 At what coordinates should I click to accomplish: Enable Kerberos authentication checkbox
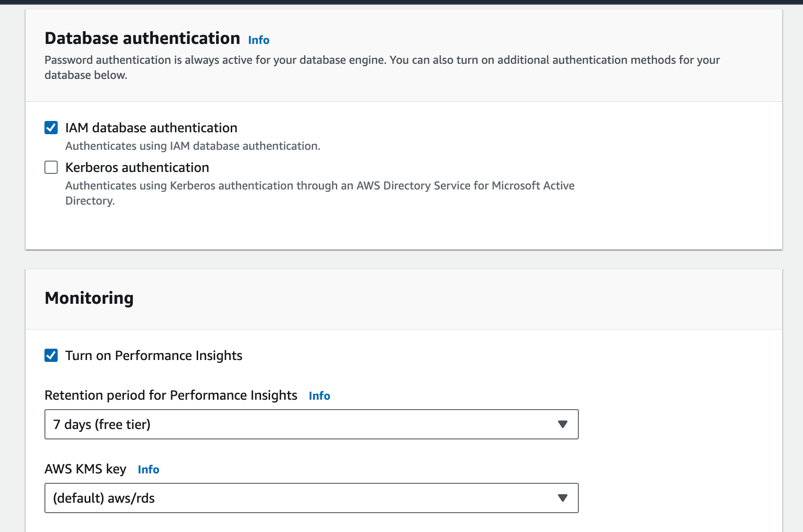point(51,167)
